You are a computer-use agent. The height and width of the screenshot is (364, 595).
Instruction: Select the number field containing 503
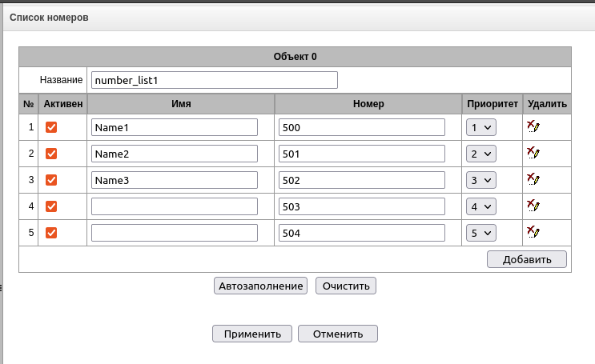(x=362, y=206)
